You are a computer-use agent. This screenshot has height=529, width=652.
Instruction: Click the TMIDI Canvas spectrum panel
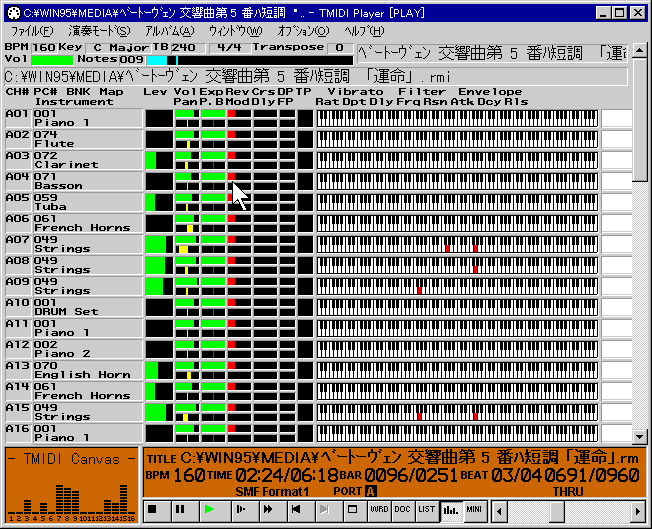pyautogui.click(x=72, y=485)
